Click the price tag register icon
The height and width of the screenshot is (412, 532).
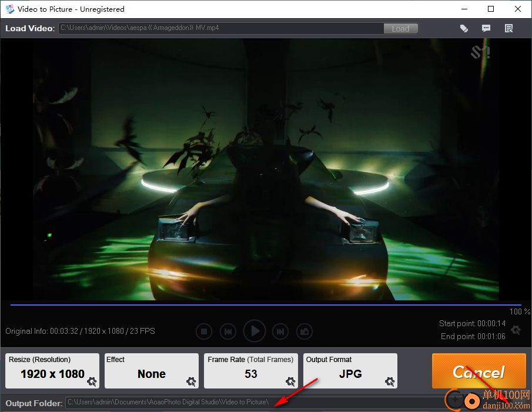(464, 28)
